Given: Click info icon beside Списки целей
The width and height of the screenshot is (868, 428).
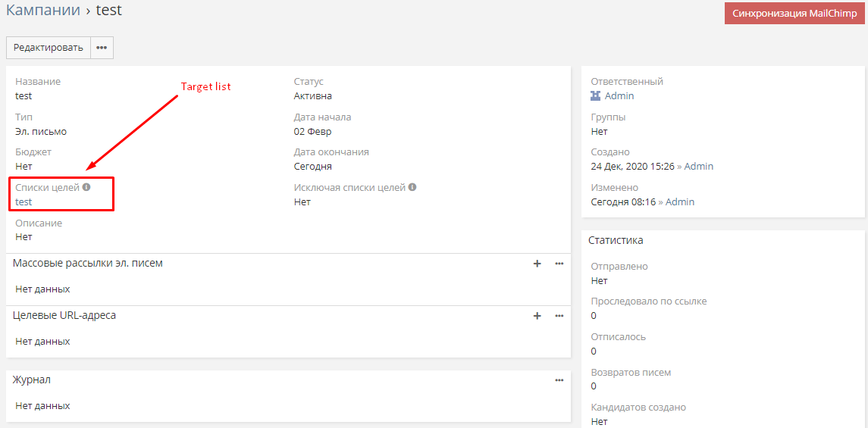Looking at the screenshot, I should pos(86,187).
